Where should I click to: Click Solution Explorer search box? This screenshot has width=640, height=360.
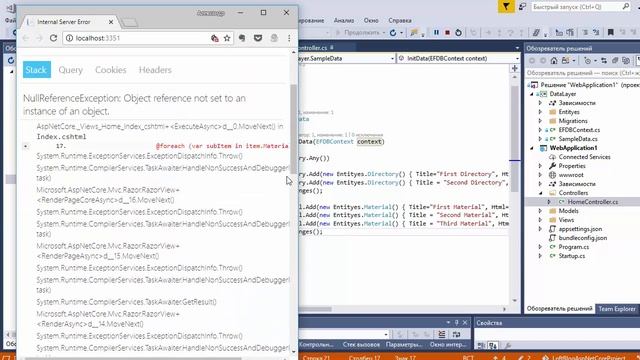coord(582,73)
